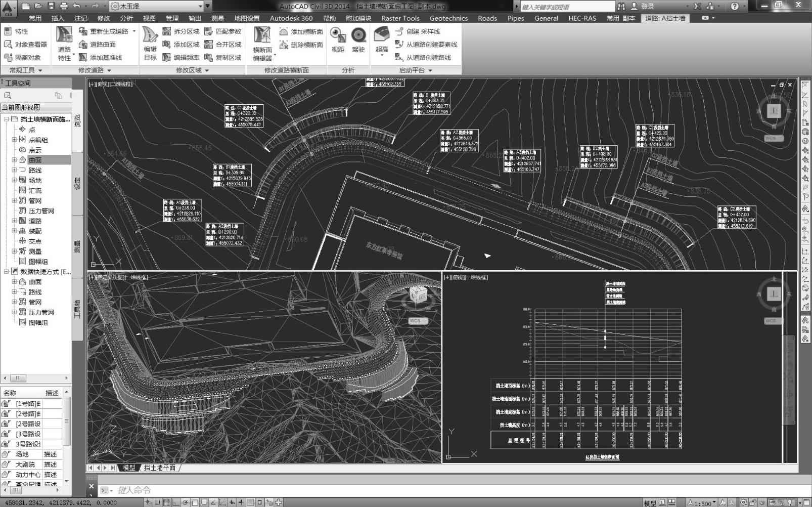Click 创建采样线 create sample lines
The image size is (812, 507).
418,31
